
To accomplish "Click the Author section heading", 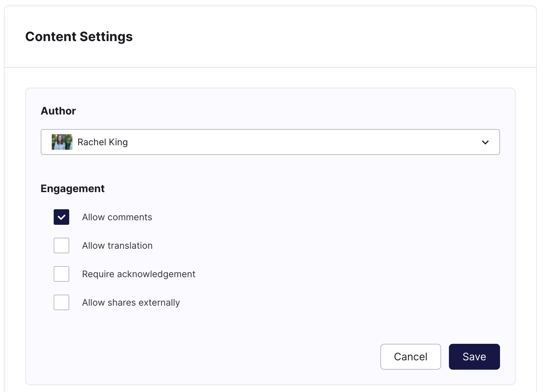I will 58,111.
